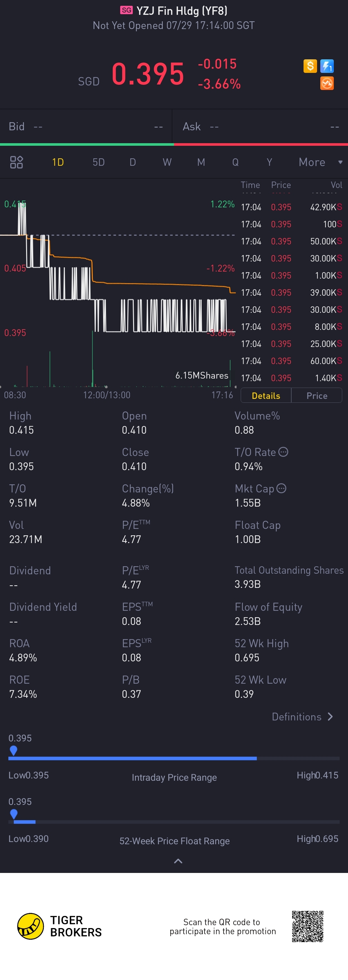The height and width of the screenshot is (980, 348).
Task: Select the 5D chart timeframe
Action: [x=99, y=162]
